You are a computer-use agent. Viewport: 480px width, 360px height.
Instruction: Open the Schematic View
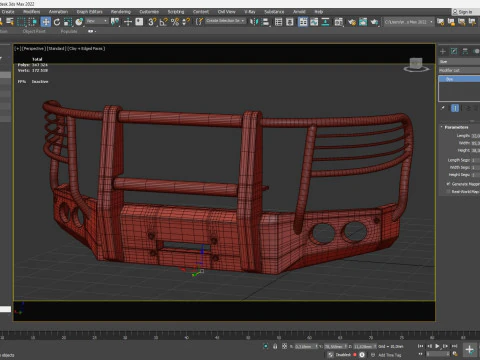[x=325, y=22]
